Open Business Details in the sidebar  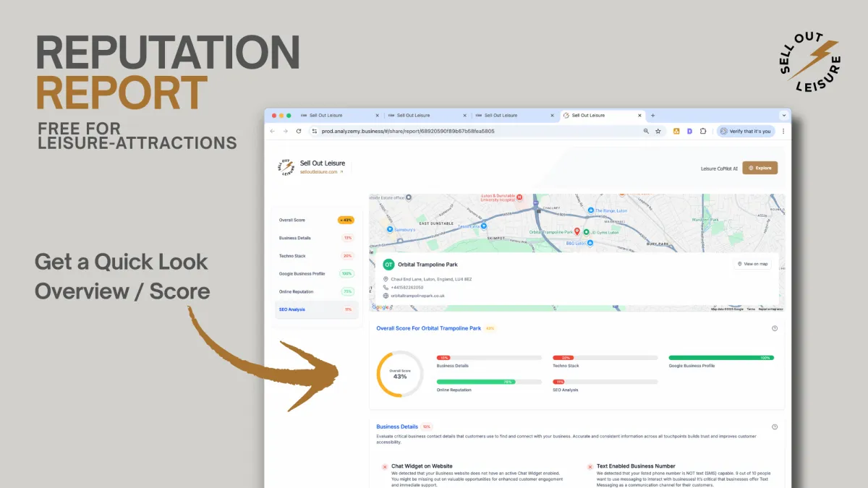pos(317,238)
